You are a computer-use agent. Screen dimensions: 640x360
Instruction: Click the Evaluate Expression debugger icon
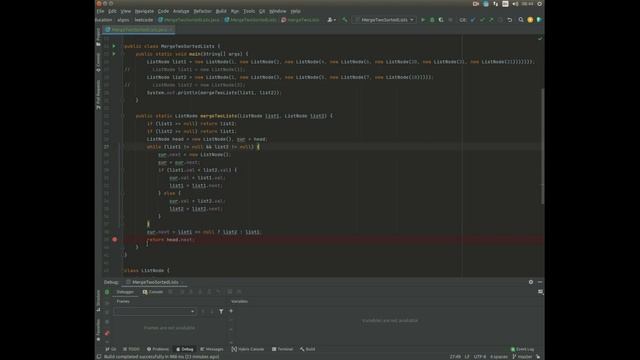click(230, 292)
